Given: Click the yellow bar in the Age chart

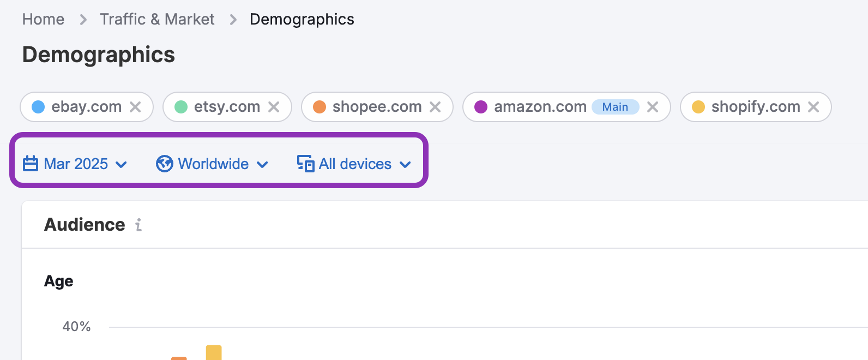Looking at the screenshot, I should (x=213, y=353).
